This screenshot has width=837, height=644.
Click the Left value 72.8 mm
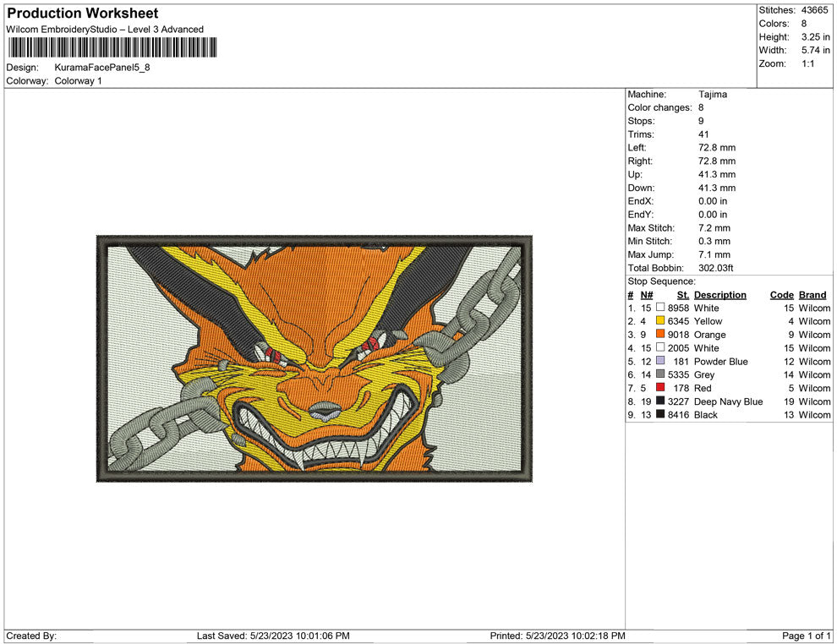(x=717, y=147)
